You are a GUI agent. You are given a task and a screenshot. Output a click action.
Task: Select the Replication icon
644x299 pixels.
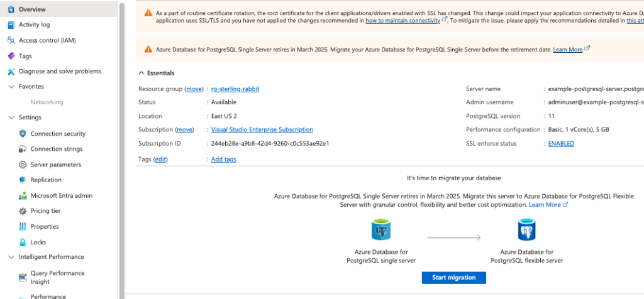click(23, 180)
